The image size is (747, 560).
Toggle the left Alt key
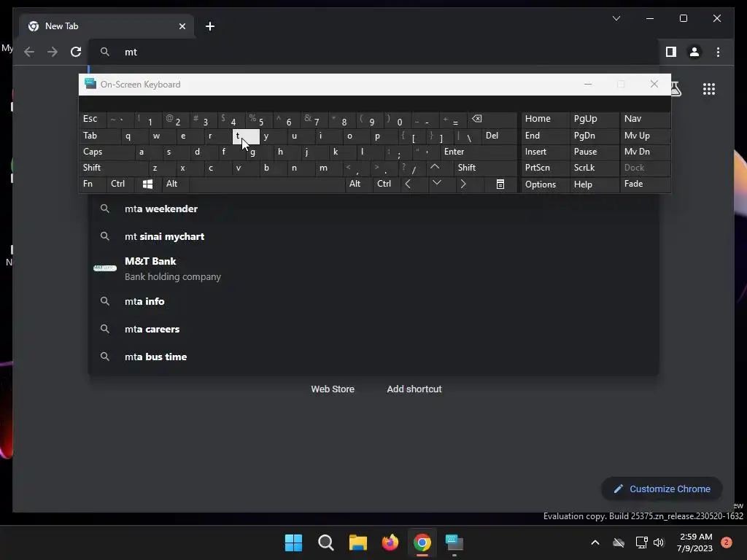click(x=175, y=184)
